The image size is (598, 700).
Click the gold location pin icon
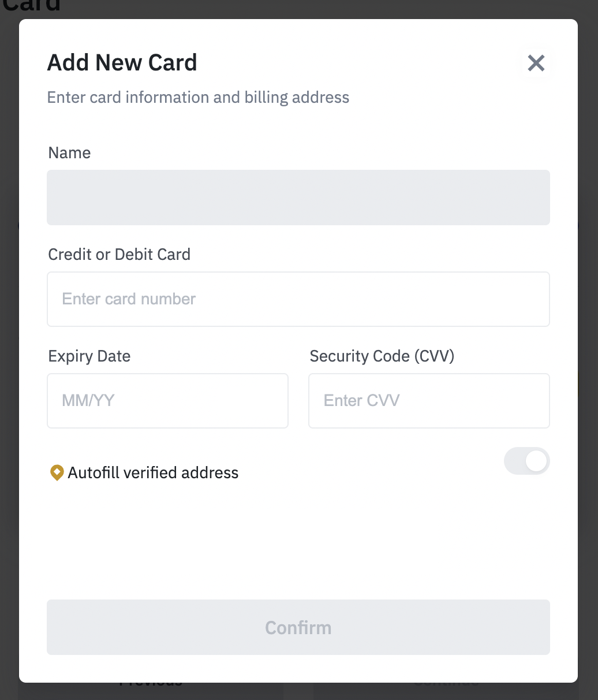point(57,472)
